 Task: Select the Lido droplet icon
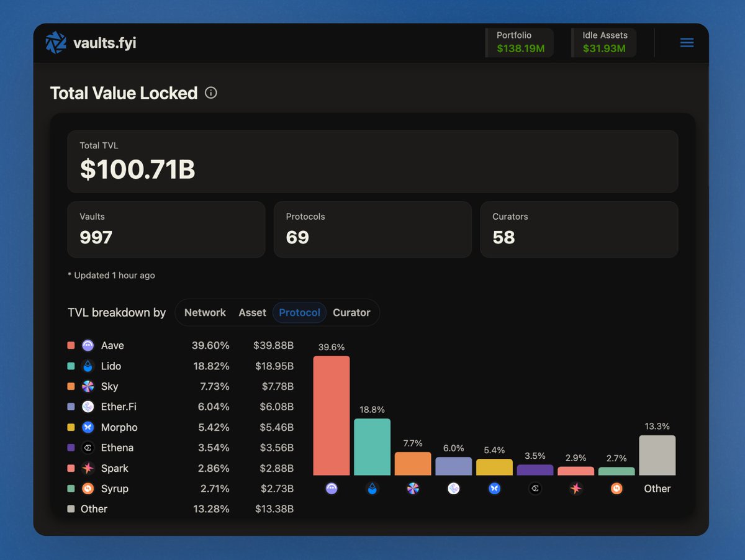(88, 366)
